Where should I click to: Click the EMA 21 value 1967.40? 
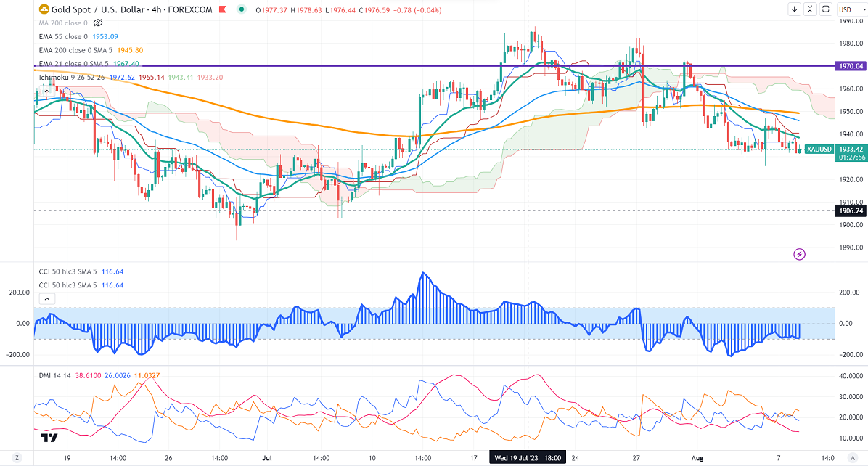126,64
